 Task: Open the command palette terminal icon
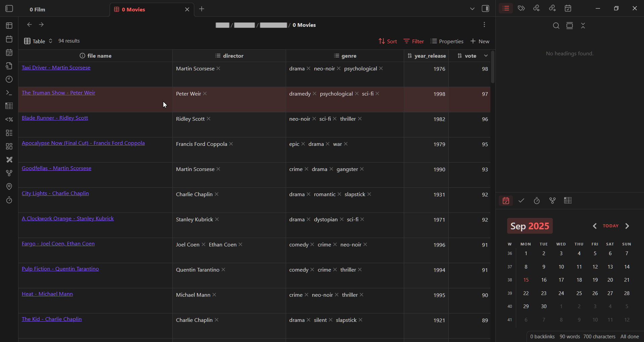pyautogui.click(x=9, y=93)
